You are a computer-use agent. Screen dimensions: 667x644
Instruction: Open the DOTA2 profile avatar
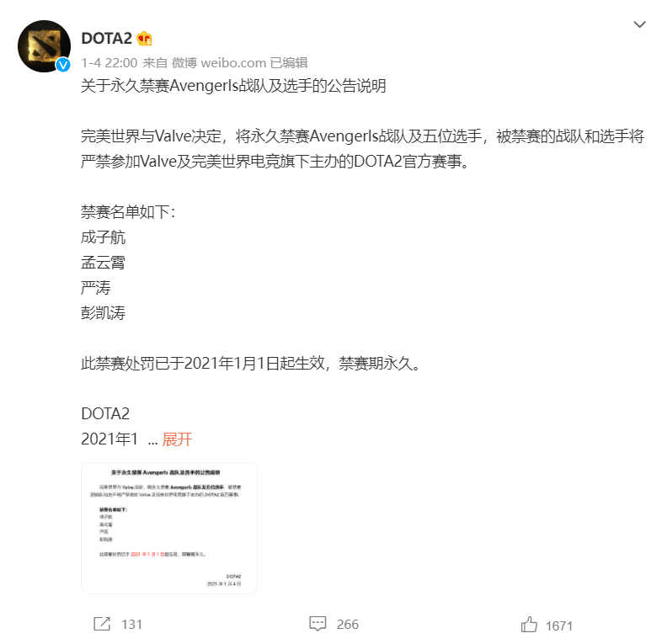(45, 46)
